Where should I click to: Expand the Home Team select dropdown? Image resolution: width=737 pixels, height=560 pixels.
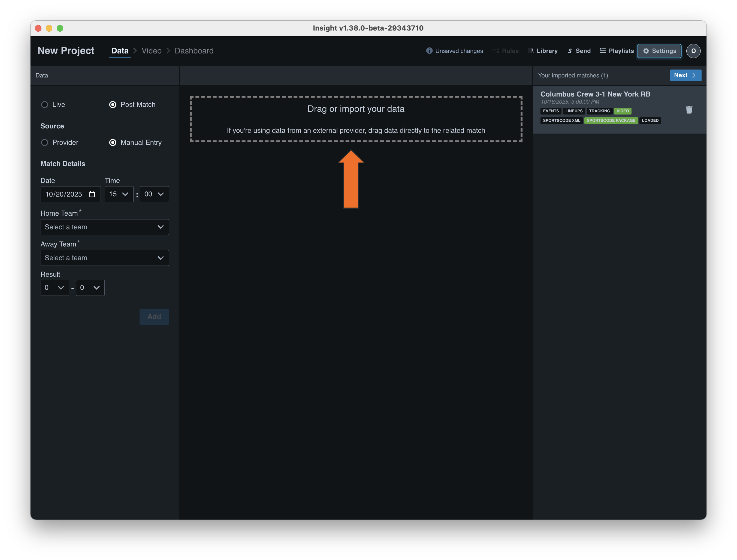pyautogui.click(x=105, y=227)
